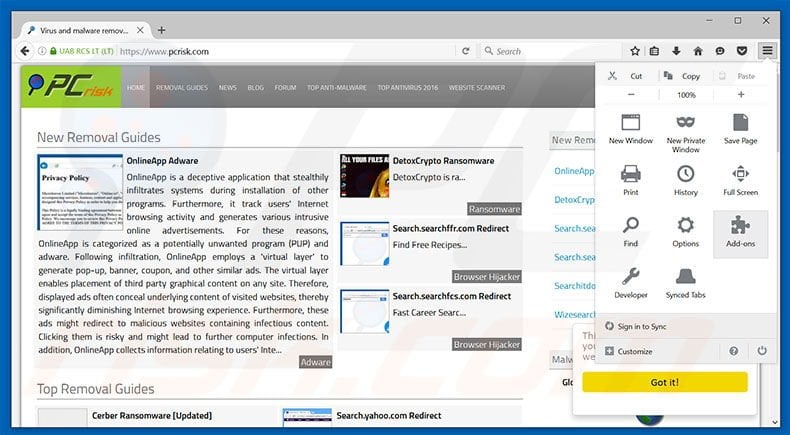Screen dimensions: 790x435
Task: Open REMOVAL GUIDES nav item
Action: click(x=182, y=87)
